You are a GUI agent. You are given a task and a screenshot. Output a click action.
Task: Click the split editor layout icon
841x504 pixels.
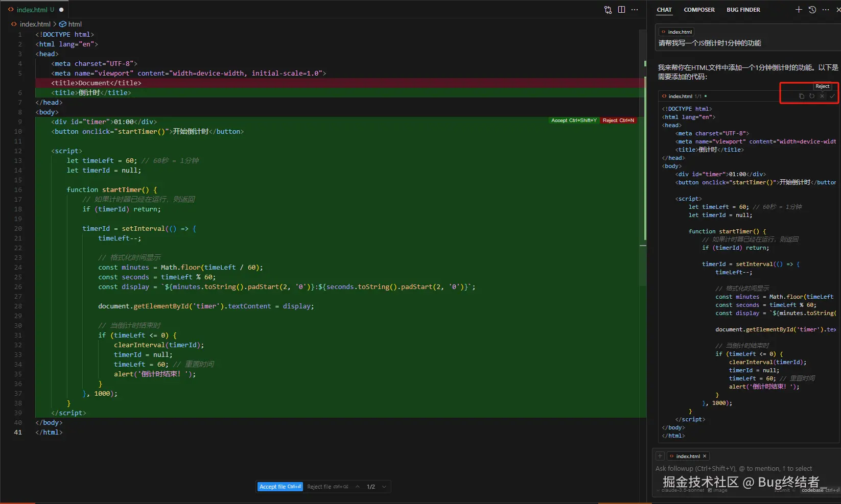[621, 10]
